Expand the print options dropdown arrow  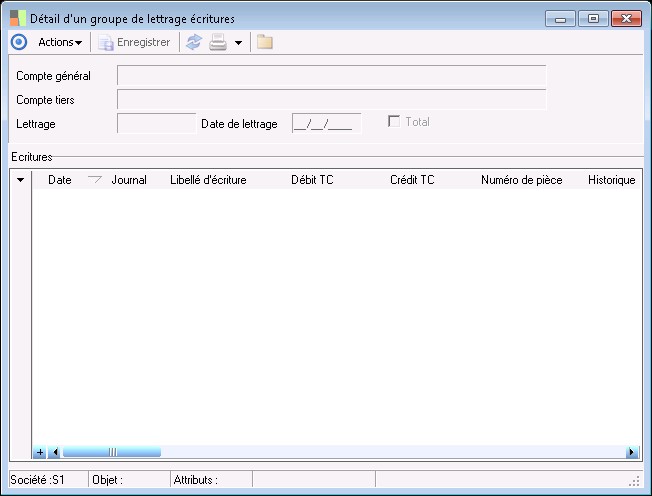point(238,42)
